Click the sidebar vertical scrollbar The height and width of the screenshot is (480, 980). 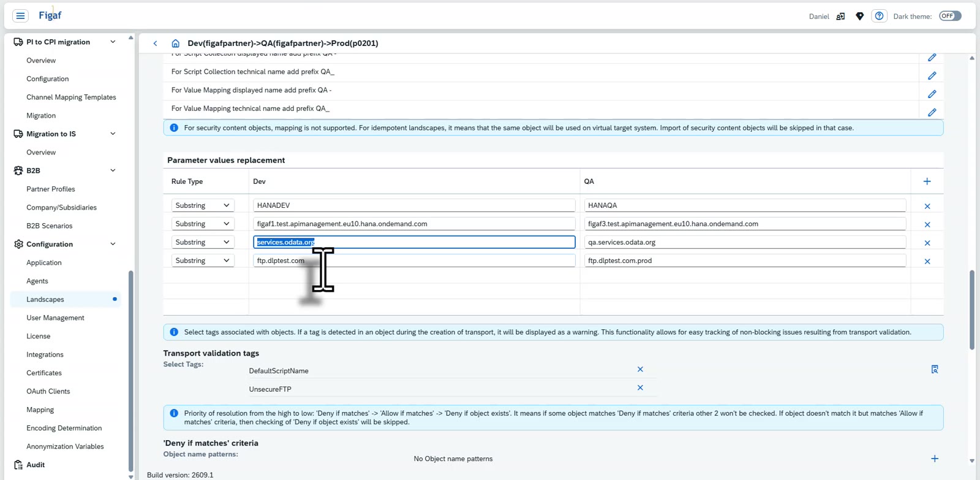coord(131,371)
